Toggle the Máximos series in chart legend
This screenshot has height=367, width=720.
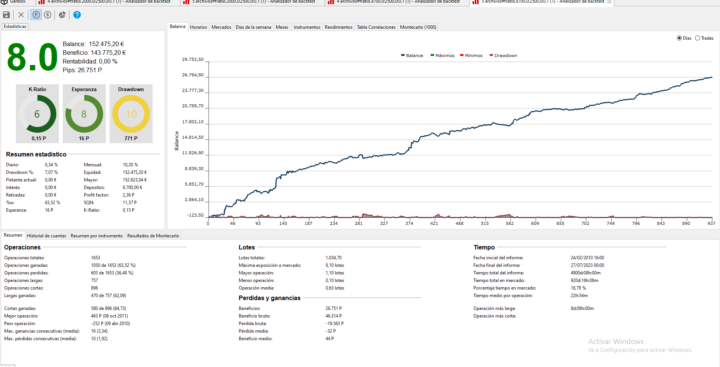coord(442,55)
